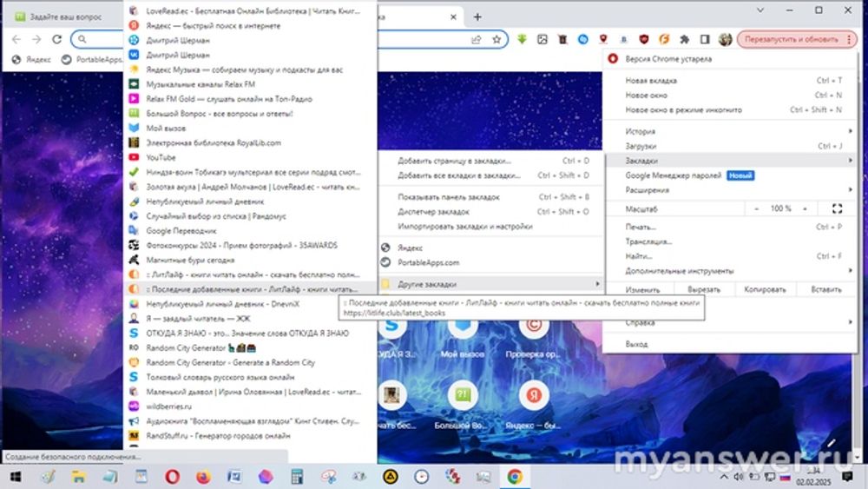The width and height of the screenshot is (868, 489).
Task: Toggle Показывать панель закладок
Action: click(x=491, y=197)
